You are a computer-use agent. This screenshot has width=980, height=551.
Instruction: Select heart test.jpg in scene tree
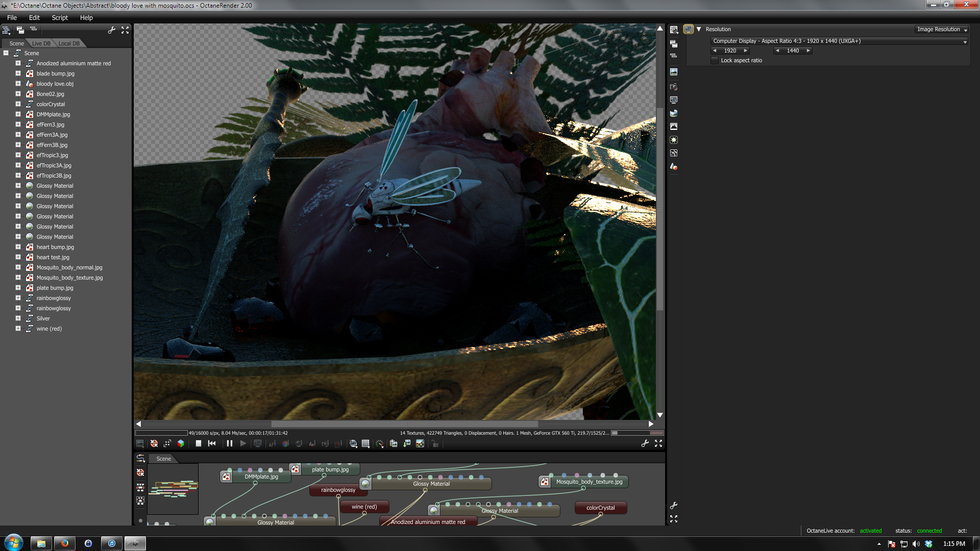pyautogui.click(x=53, y=257)
